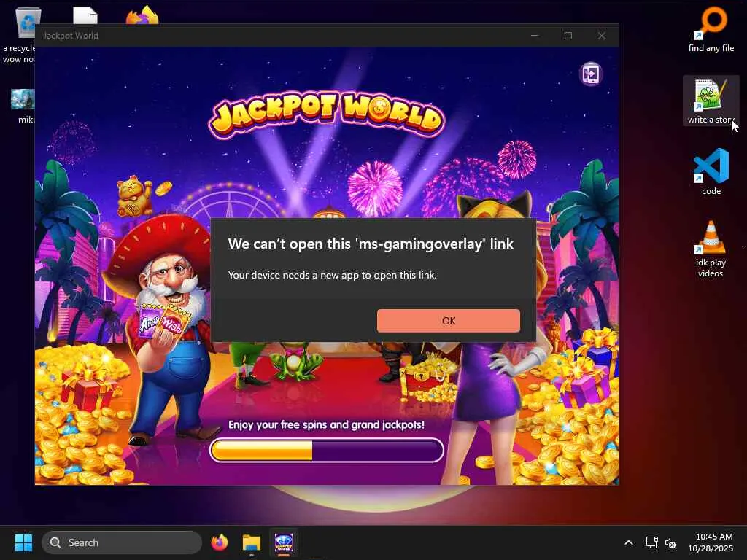Click the dialog heading 'We can't open this' text
Viewport: 747px width, 560px height.
371,244
